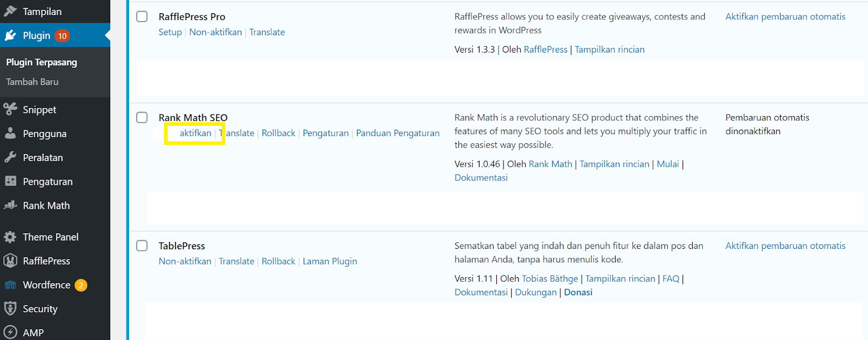
Task: Click Translate under Rank Math SEO
Action: coord(237,133)
